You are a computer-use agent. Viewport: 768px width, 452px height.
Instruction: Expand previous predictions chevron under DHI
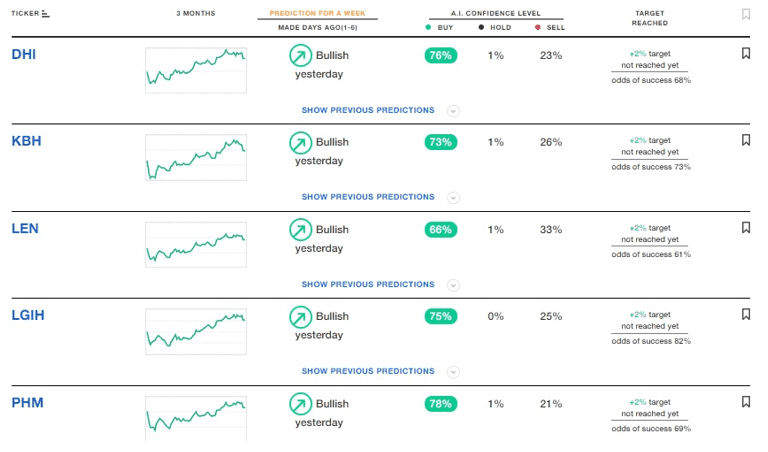click(453, 111)
